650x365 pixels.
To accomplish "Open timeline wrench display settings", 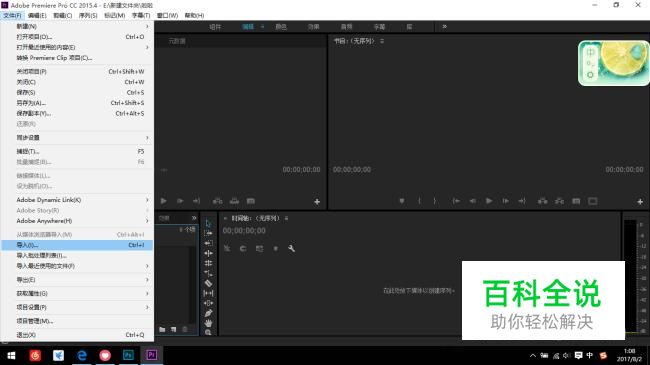I will coord(291,248).
